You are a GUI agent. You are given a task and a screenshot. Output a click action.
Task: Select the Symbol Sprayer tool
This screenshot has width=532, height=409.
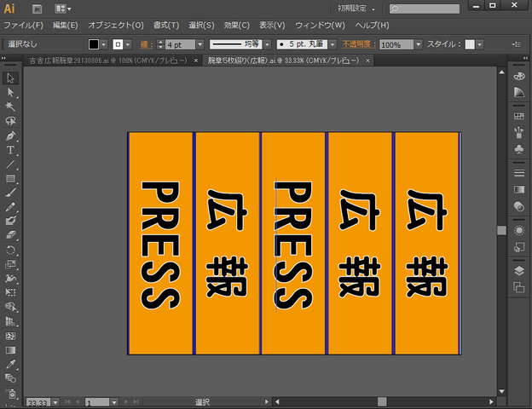(x=10, y=394)
